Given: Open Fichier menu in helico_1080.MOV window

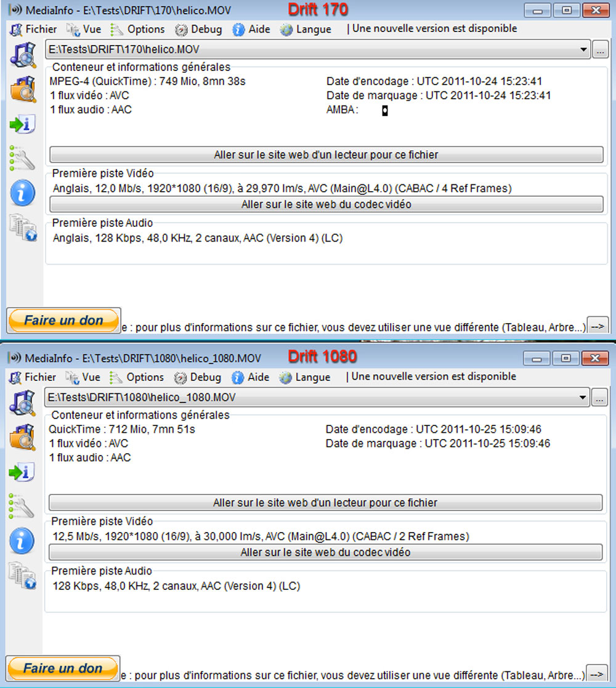Looking at the screenshot, I should [x=33, y=377].
